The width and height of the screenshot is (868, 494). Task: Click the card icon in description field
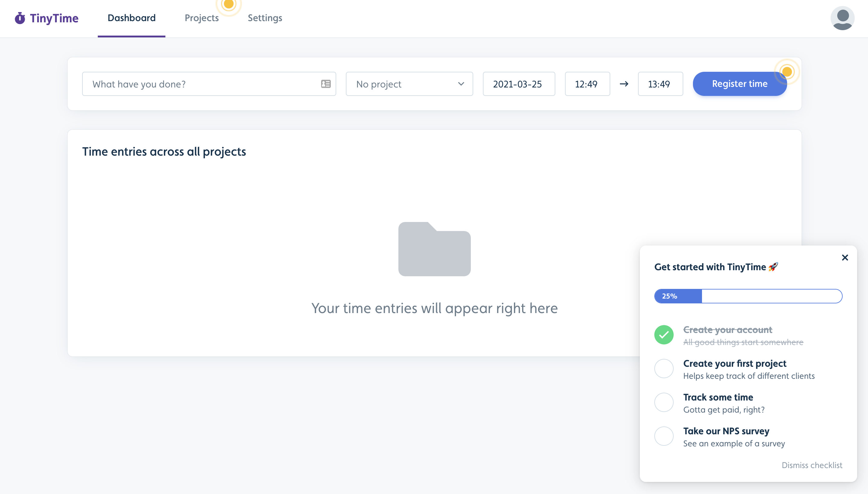(x=326, y=84)
